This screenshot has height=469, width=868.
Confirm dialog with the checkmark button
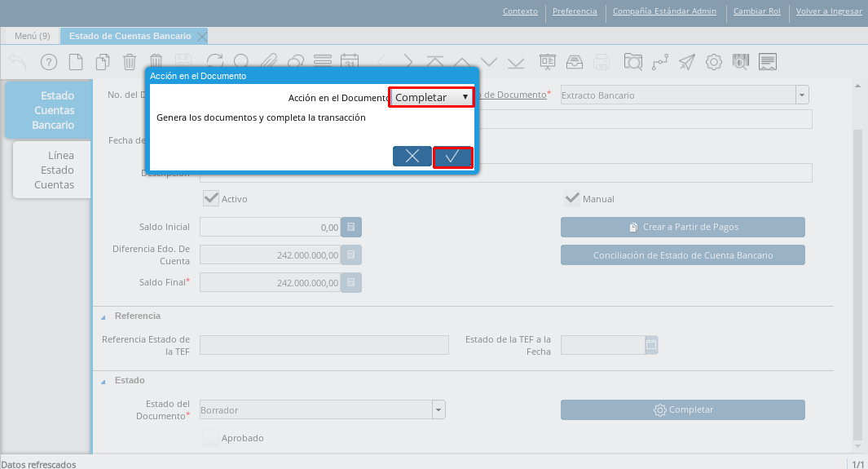[x=452, y=157]
